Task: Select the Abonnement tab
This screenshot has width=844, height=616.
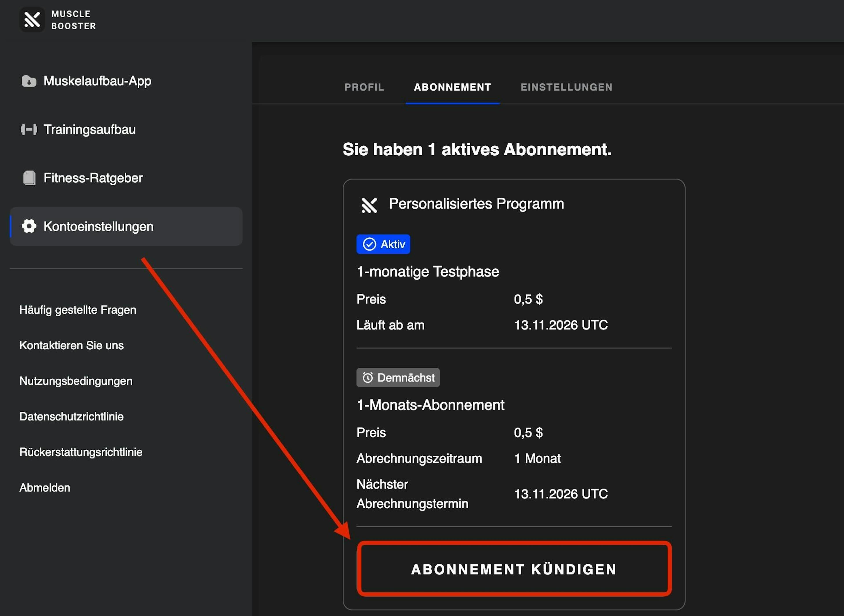Action: pos(452,87)
